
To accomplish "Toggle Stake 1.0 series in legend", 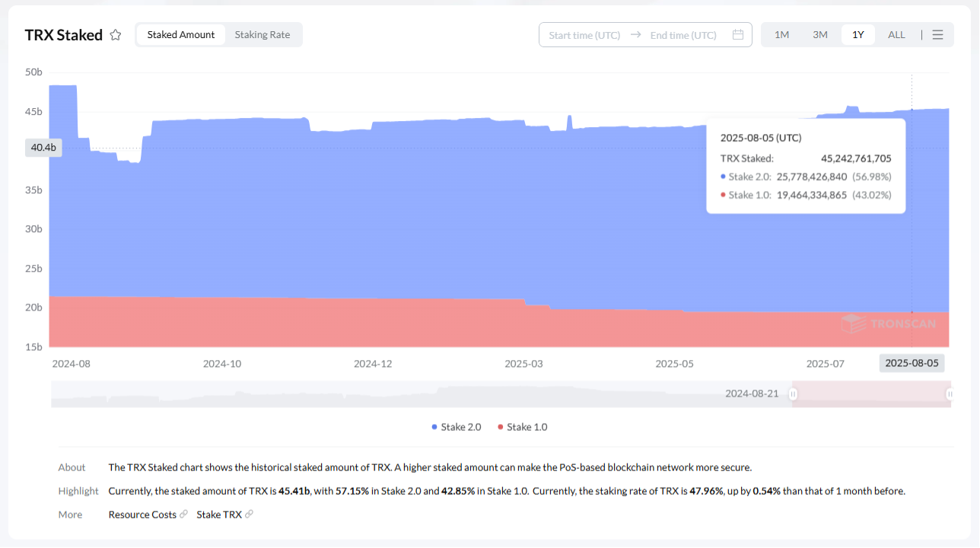I will pos(523,427).
